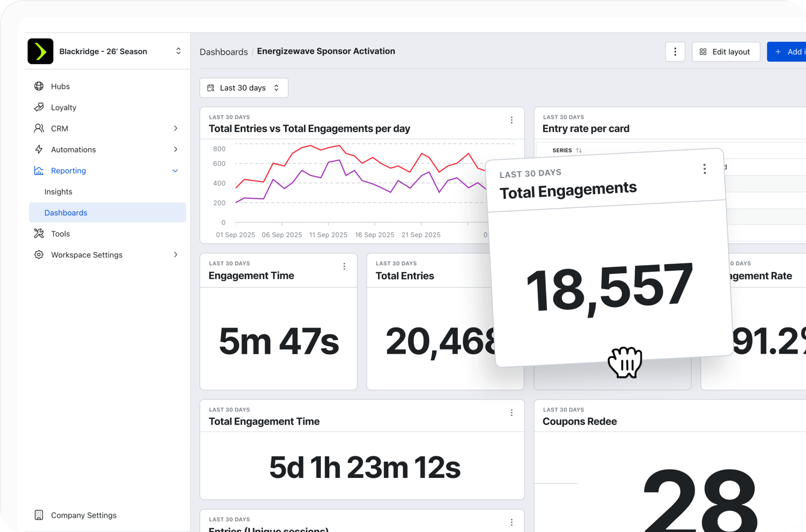Open the Insights menu item
Viewport: 806px width, 532px height.
point(58,191)
